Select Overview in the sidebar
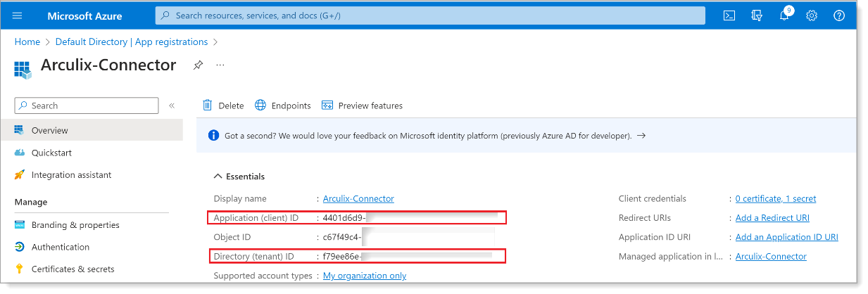The height and width of the screenshot is (294, 868). (x=92, y=130)
